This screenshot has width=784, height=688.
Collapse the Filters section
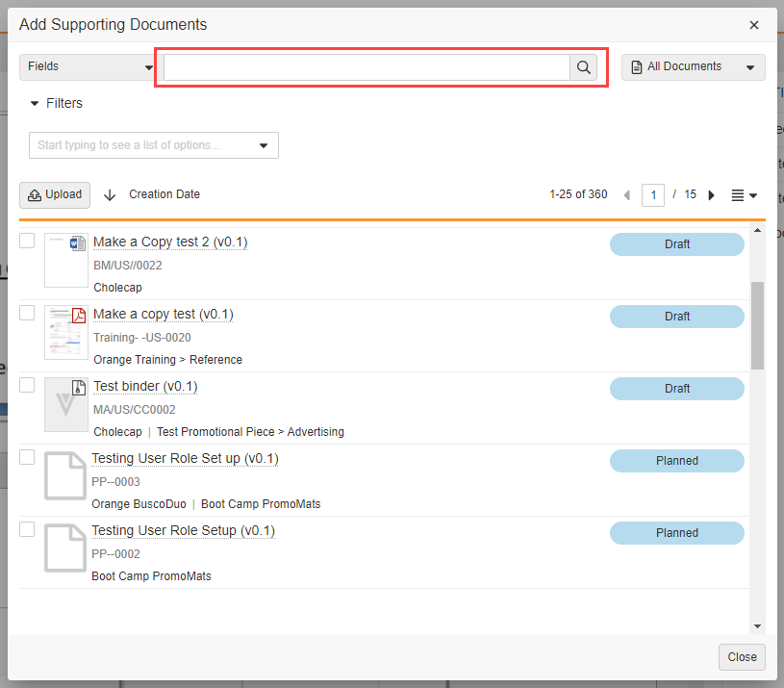57,103
